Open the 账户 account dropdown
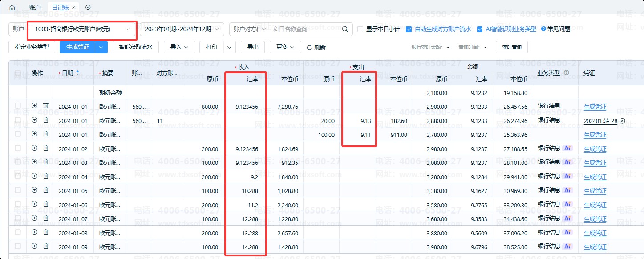Image resolution: width=644 pixels, height=259 pixels. pyautogui.click(x=81, y=29)
